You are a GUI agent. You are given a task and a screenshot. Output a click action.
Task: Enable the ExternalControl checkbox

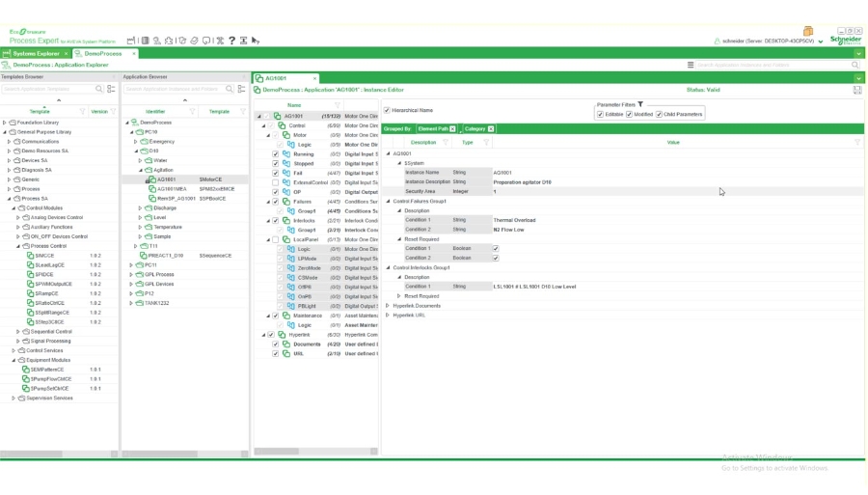click(275, 182)
